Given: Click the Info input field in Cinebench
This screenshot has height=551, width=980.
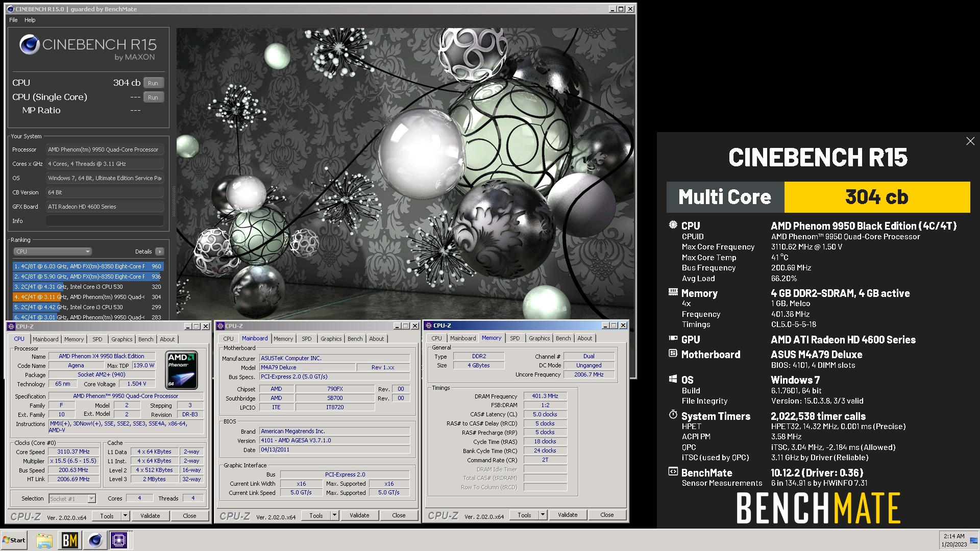Looking at the screenshot, I should 105,221.
